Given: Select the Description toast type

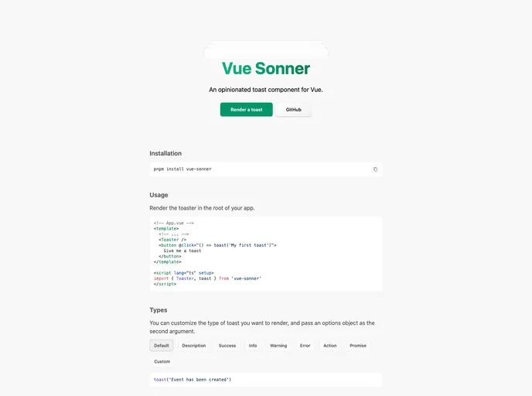Looking at the screenshot, I should (x=194, y=346).
